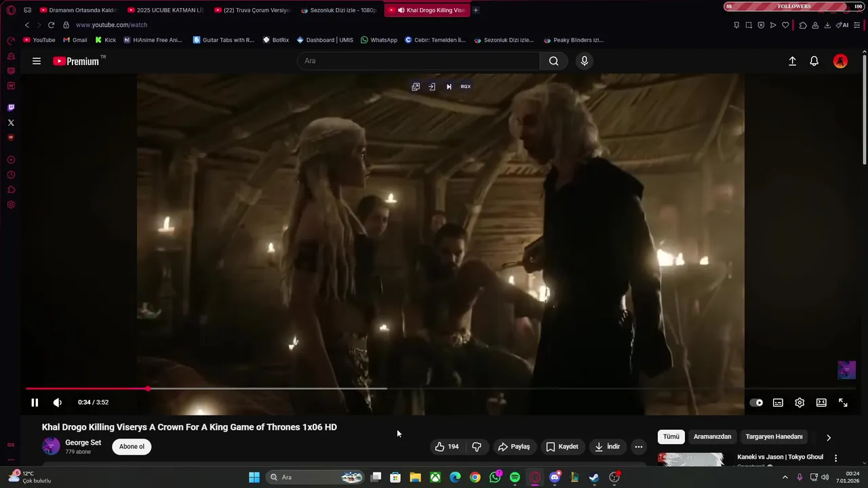Switch to theater mode view
This screenshot has width=868, height=488.
821,403
